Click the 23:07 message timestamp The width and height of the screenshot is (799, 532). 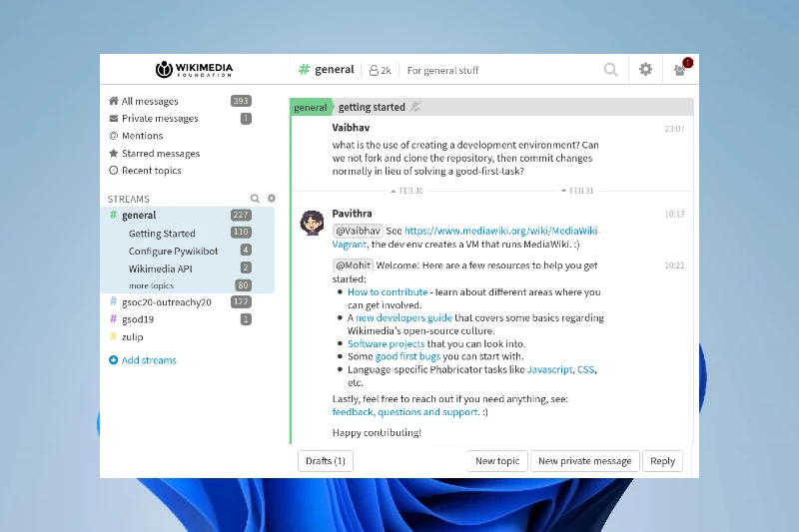[x=674, y=129]
